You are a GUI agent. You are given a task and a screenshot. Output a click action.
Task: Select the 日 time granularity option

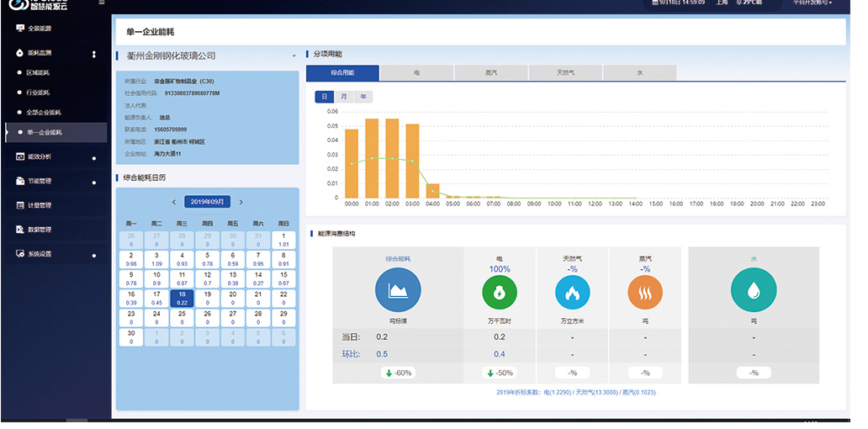tap(324, 97)
